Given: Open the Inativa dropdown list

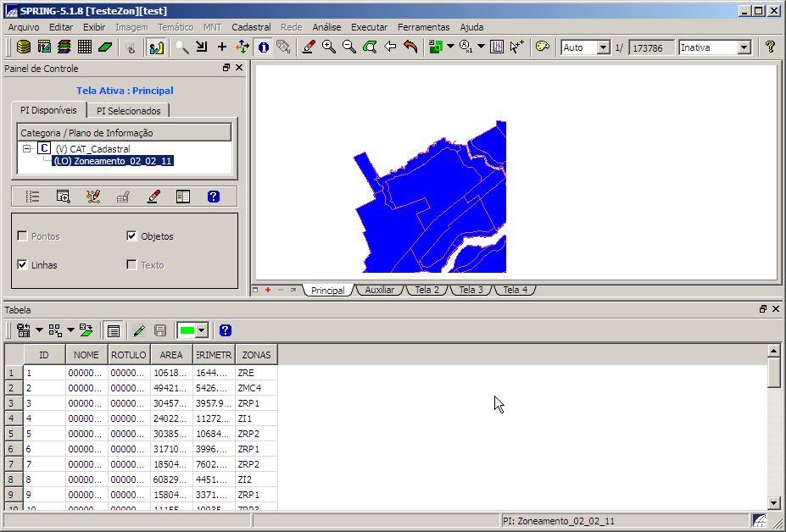Looking at the screenshot, I should click(744, 48).
